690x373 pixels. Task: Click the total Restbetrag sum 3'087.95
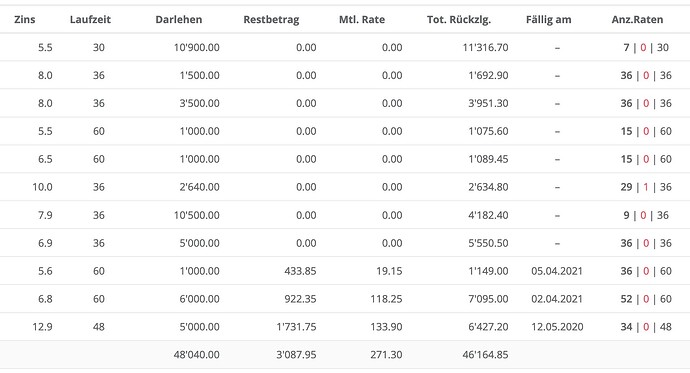[296, 355]
